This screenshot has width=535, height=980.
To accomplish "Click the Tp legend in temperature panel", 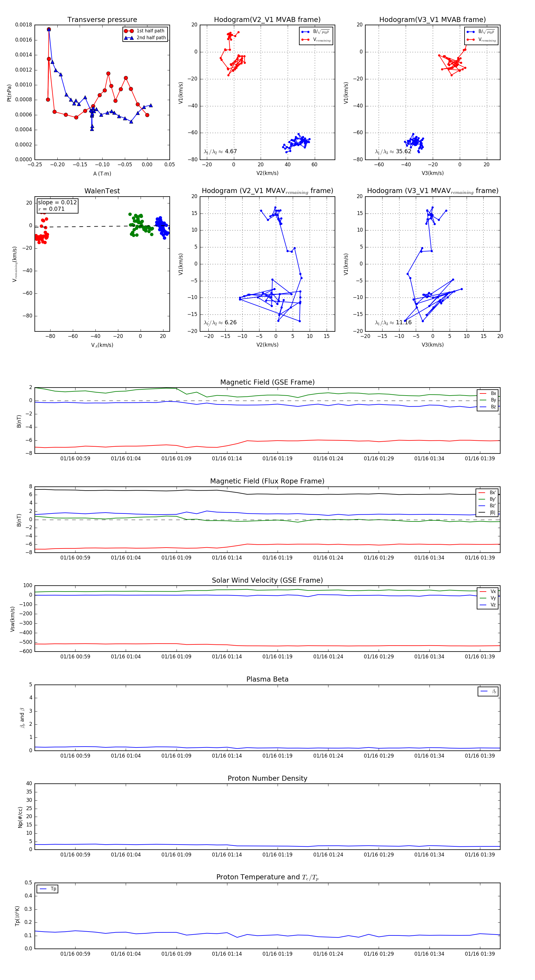I will [48, 889].
